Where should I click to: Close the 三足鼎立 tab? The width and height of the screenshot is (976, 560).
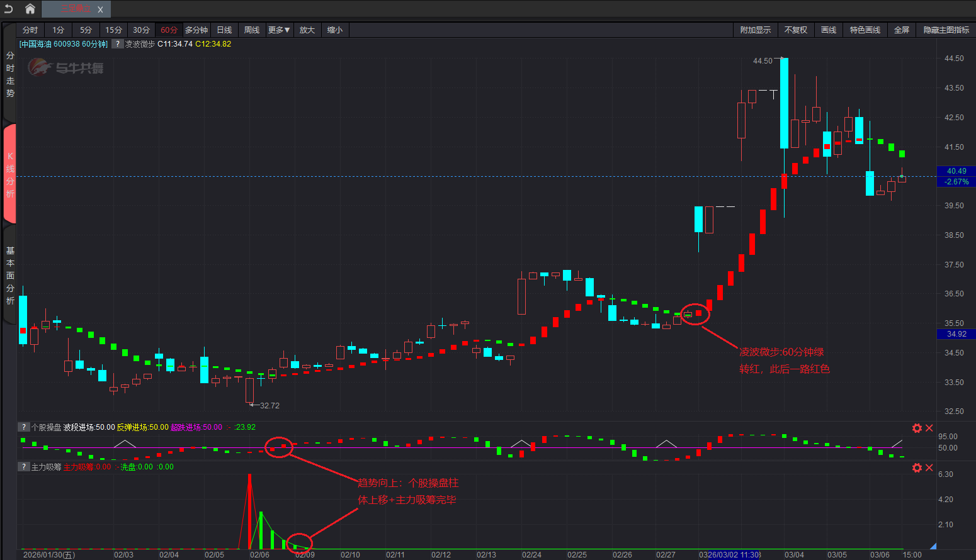click(100, 9)
